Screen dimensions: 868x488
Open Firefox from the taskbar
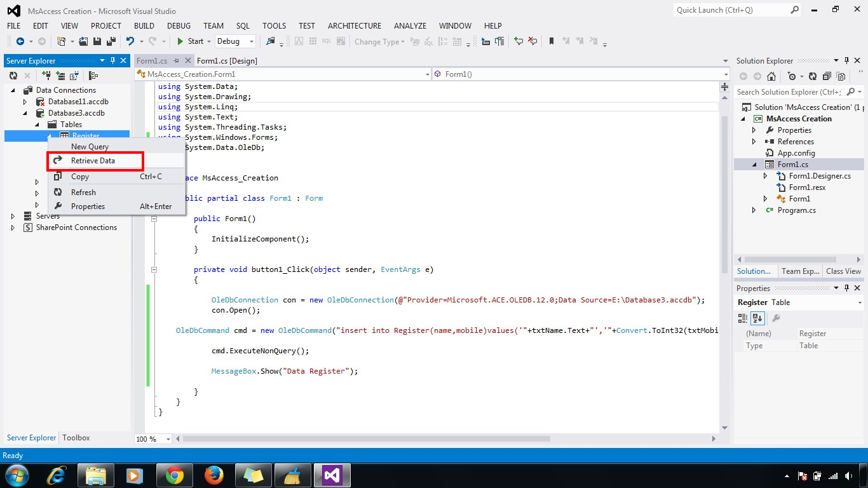(x=214, y=475)
